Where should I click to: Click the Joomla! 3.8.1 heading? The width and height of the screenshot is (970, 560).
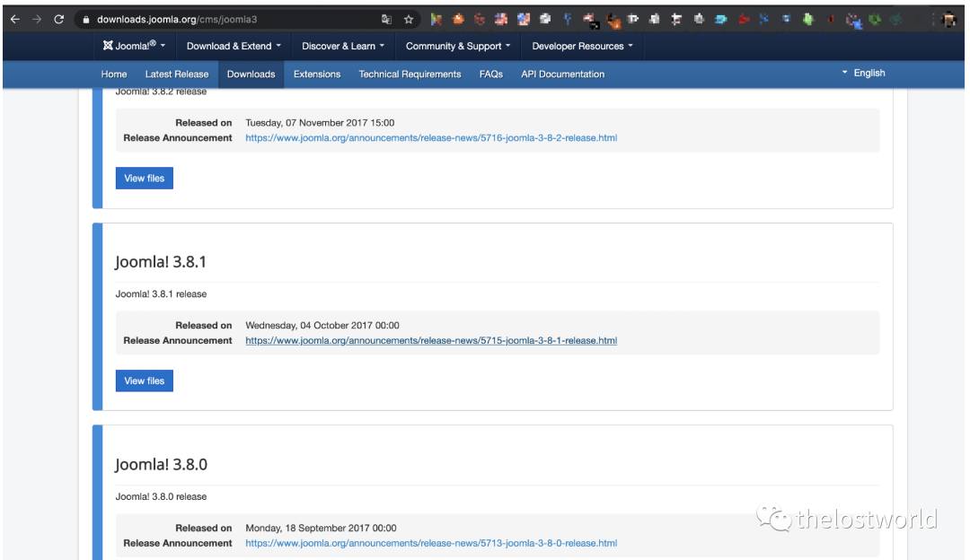[x=161, y=262]
